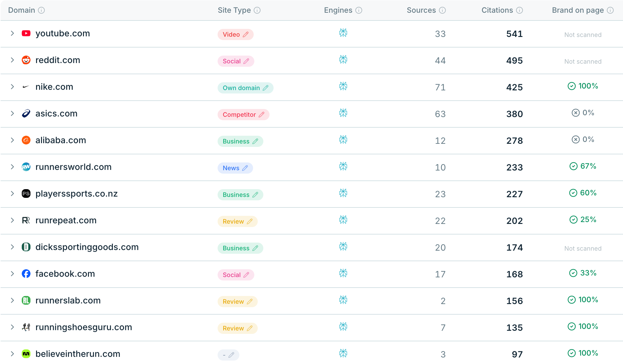Click the Facebook favicon next to facebook.com
The image size is (623, 364).
(26, 274)
